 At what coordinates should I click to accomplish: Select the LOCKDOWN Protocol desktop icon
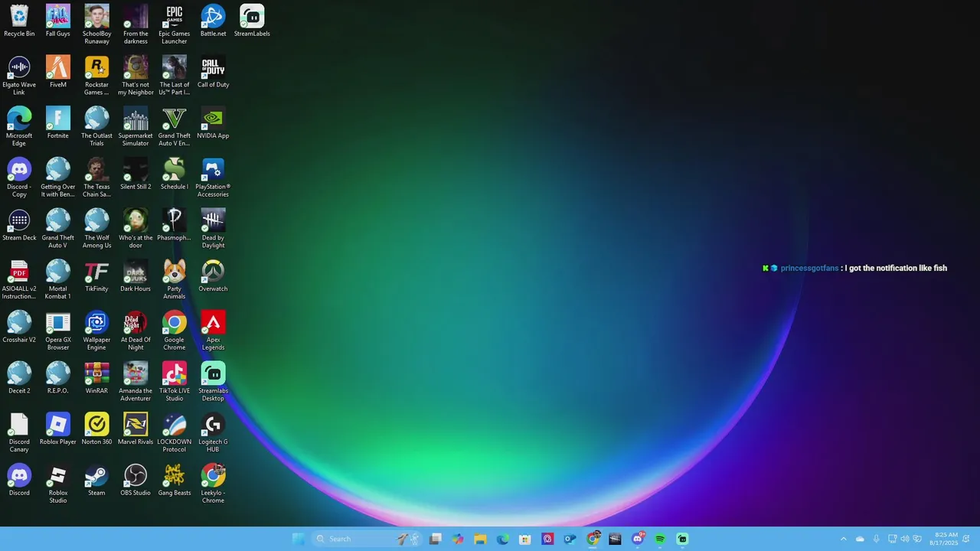[x=175, y=432]
